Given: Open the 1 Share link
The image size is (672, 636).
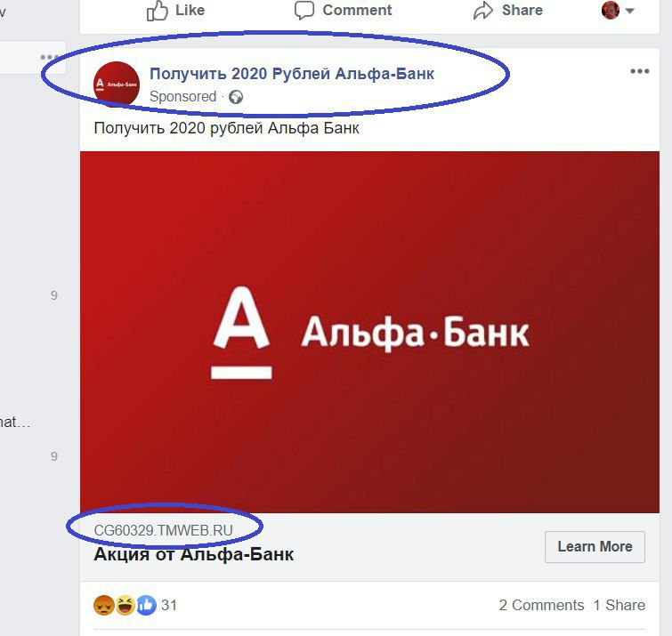Looking at the screenshot, I should (x=619, y=605).
